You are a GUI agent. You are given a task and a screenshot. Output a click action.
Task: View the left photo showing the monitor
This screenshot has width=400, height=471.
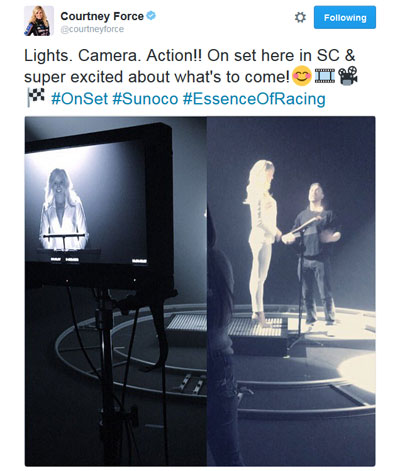[x=116, y=291]
